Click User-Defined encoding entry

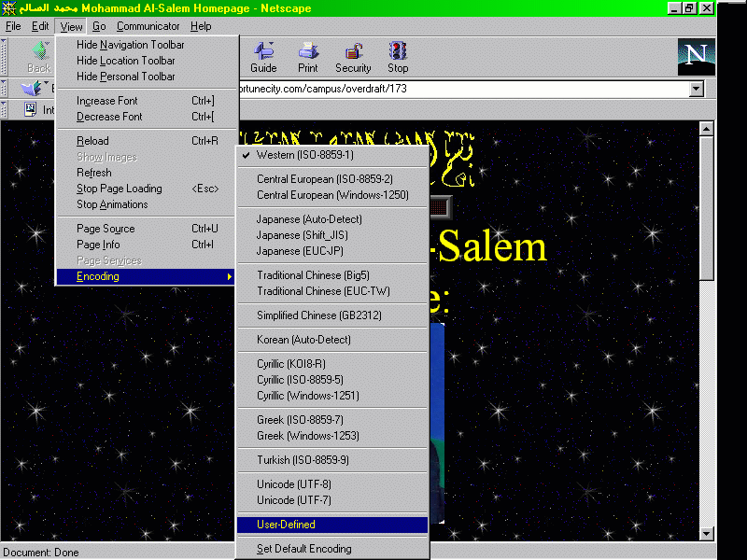pos(286,525)
